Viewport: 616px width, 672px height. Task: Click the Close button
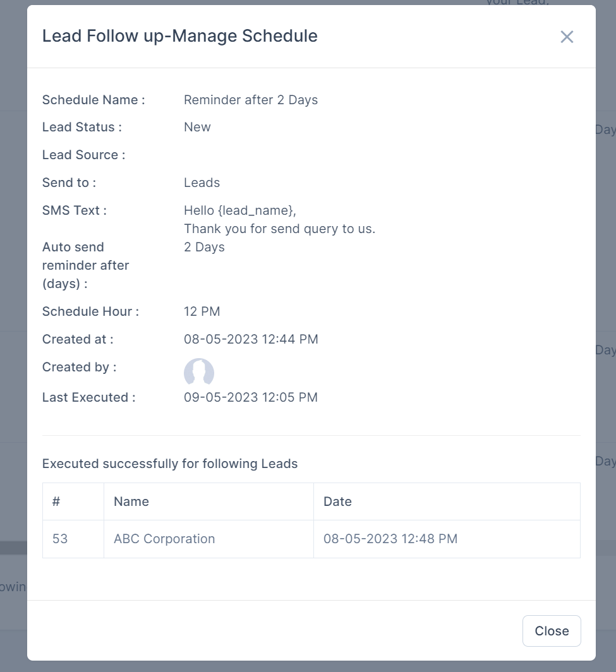click(552, 631)
